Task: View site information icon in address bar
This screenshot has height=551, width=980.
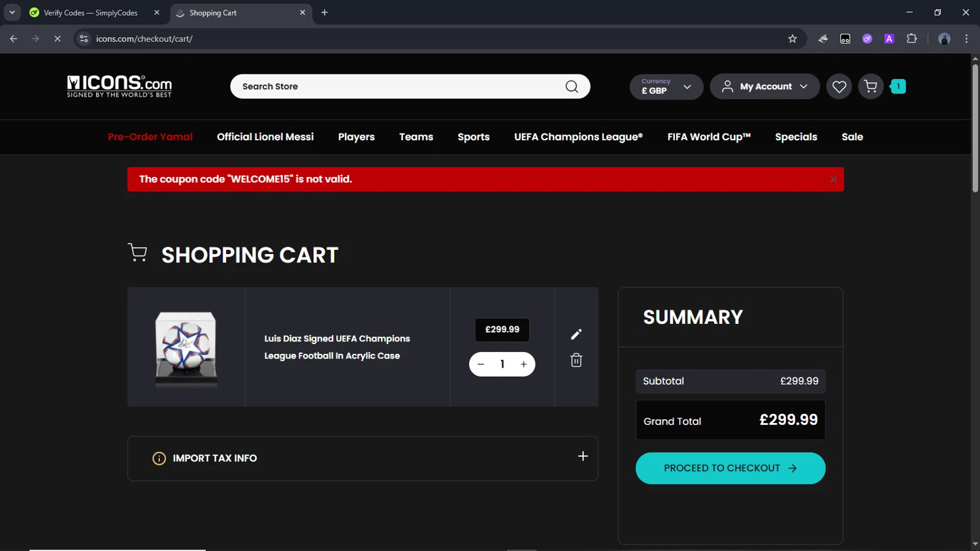Action: click(x=84, y=39)
